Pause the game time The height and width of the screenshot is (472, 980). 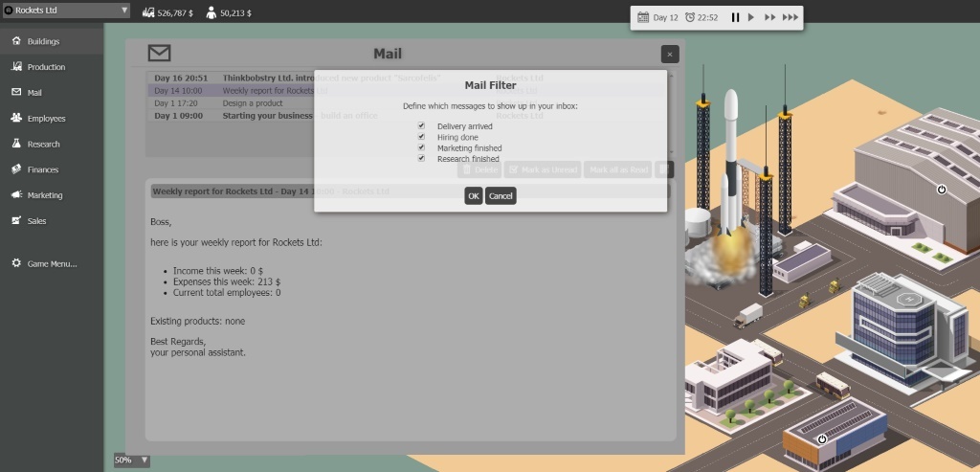735,17
